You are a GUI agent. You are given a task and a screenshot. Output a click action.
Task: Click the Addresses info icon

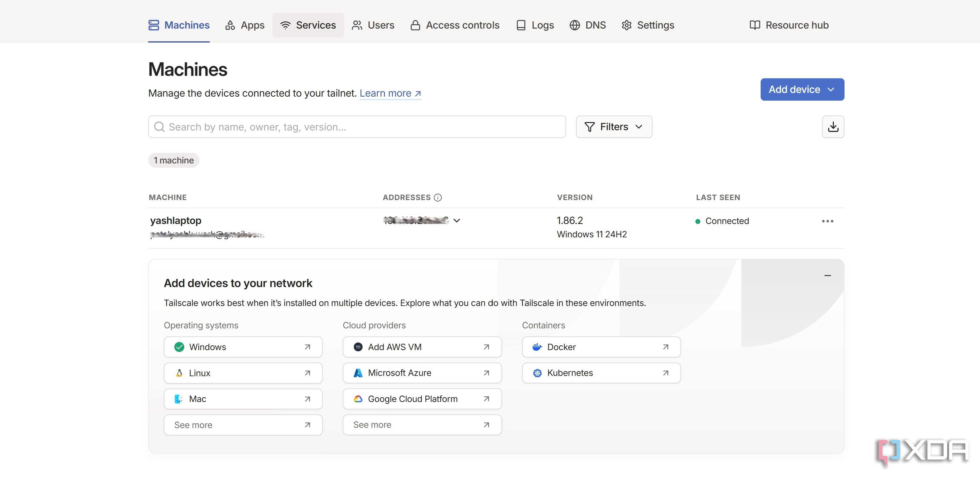pyautogui.click(x=438, y=198)
